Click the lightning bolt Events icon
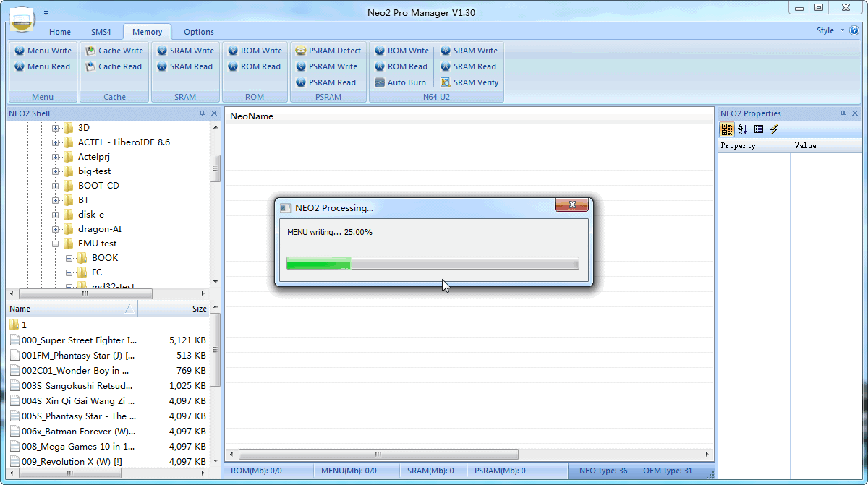 click(x=775, y=129)
